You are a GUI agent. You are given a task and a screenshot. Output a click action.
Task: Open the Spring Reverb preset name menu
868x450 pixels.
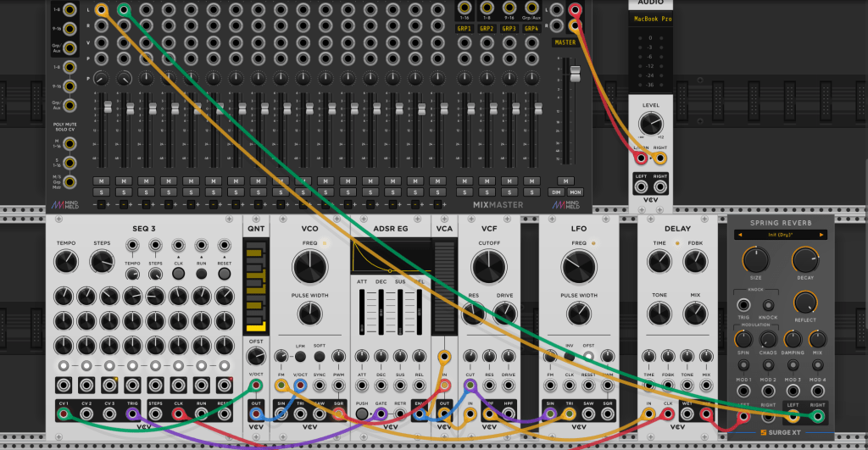[x=780, y=235]
